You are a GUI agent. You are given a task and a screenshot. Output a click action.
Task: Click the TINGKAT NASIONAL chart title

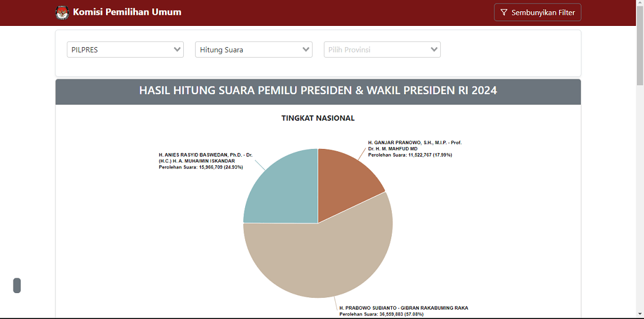(318, 118)
